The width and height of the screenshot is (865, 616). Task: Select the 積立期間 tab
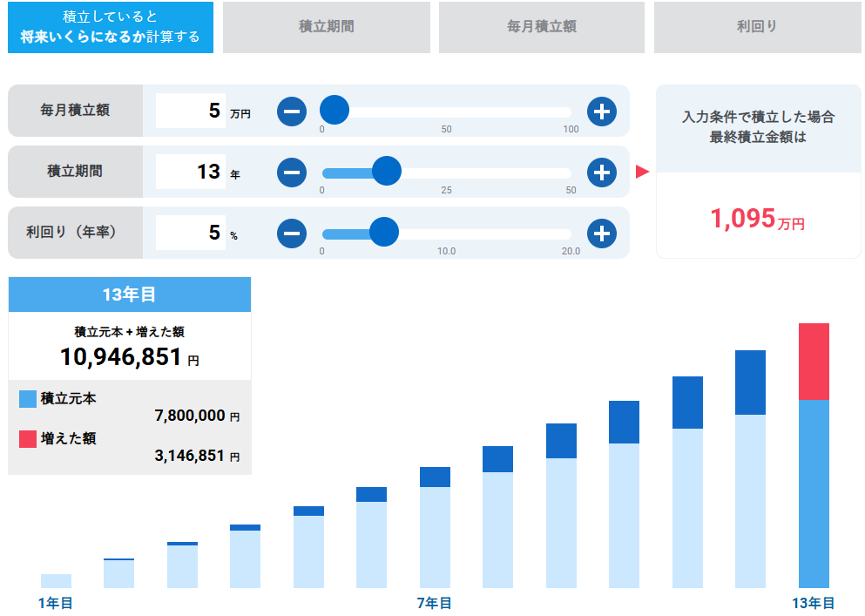[x=326, y=27]
